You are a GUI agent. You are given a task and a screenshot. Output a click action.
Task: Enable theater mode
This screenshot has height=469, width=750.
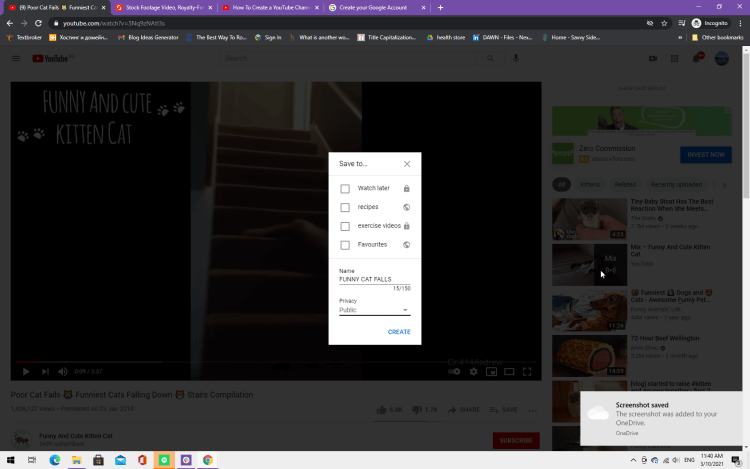click(x=509, y=371)
